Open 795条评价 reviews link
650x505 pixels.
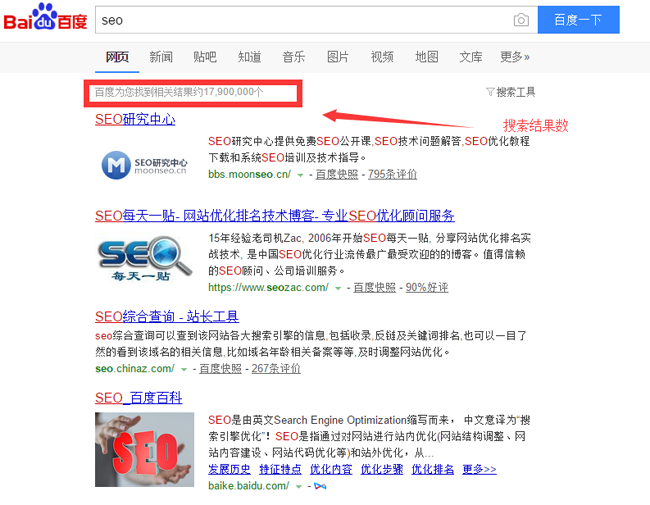[x=392, y=175]
